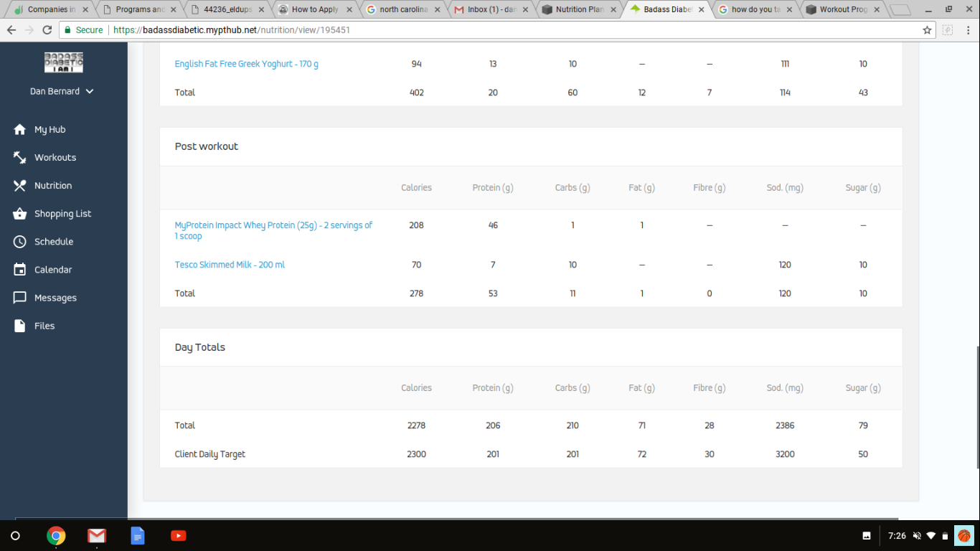Switch to the Workout Prog tab
Screen dimensions: 980x551
coord(842,10)
